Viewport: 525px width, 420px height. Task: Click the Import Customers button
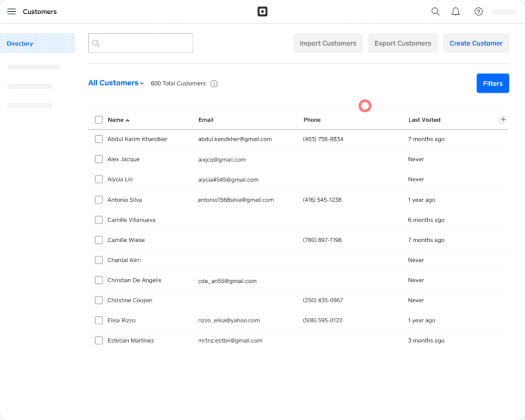(x=328, y=43)
